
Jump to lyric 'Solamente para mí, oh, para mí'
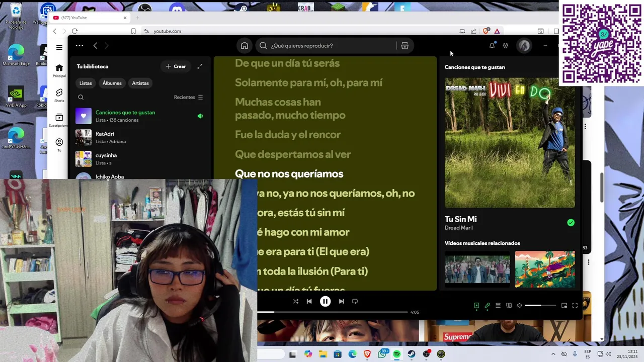click(x=308, y=82)
